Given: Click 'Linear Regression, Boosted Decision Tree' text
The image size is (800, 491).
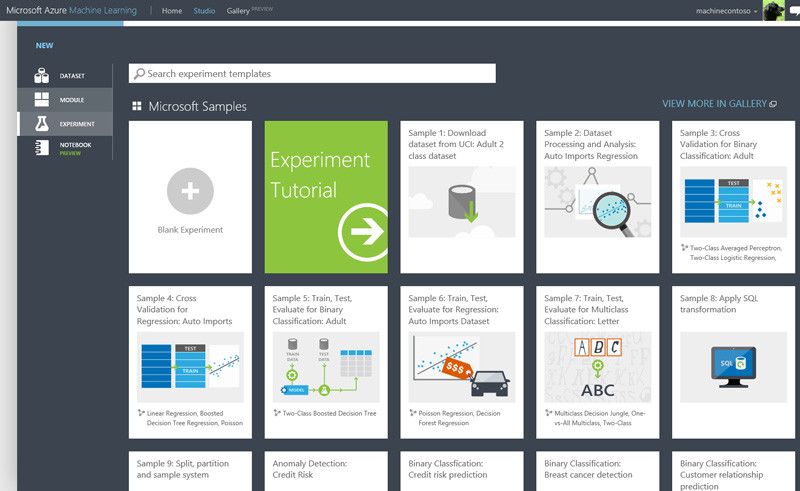Looking at the screenshot, I should coord(194,418).
